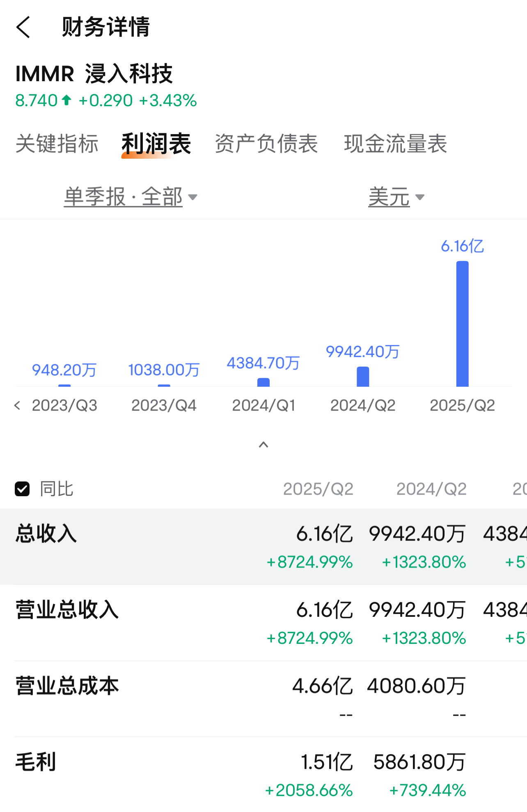Select the 总收入 row label

click(x=46, y=534)
